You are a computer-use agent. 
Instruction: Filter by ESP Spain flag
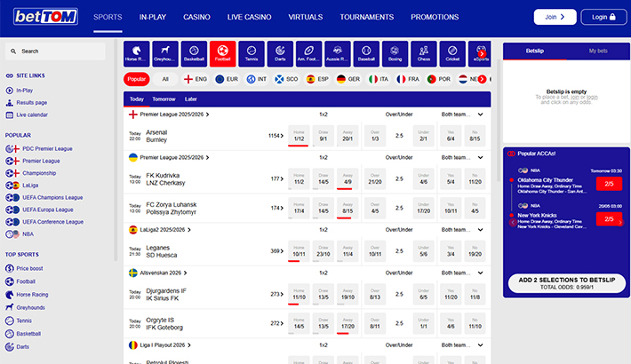coord(317,79)
